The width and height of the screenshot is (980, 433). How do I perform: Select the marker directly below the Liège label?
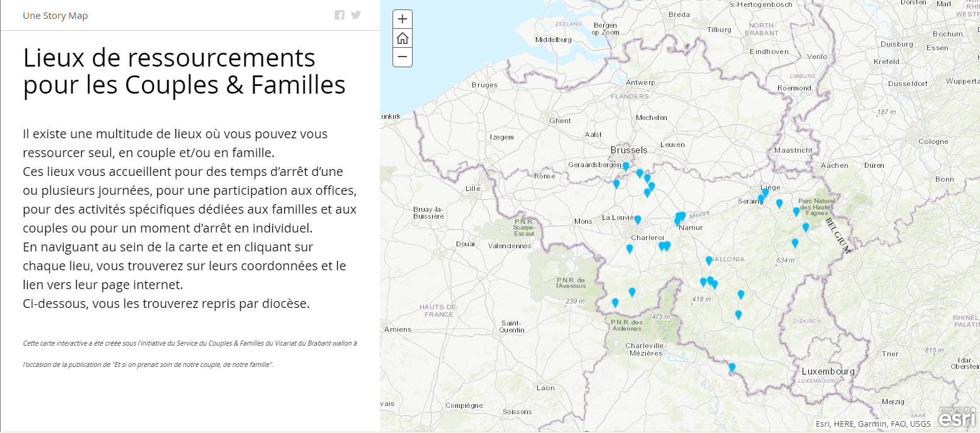pyautogui.click(x=766, y=193)
